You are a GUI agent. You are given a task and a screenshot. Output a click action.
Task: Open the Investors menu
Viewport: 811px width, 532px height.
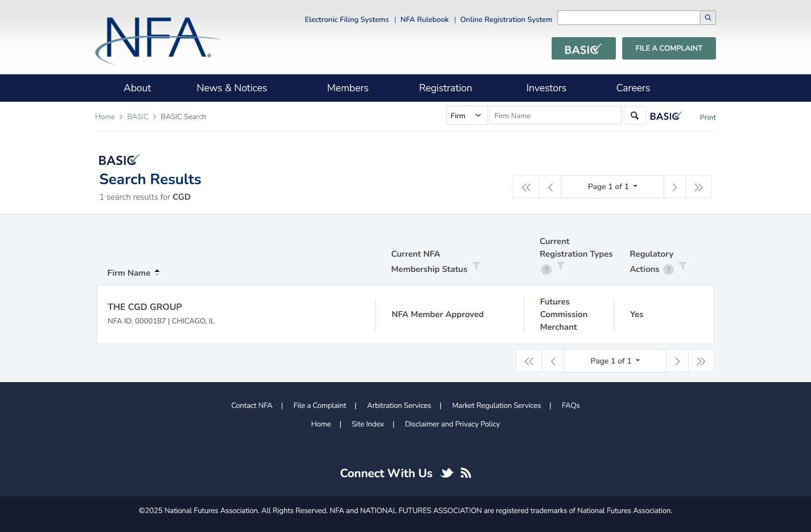pos(546,88)
